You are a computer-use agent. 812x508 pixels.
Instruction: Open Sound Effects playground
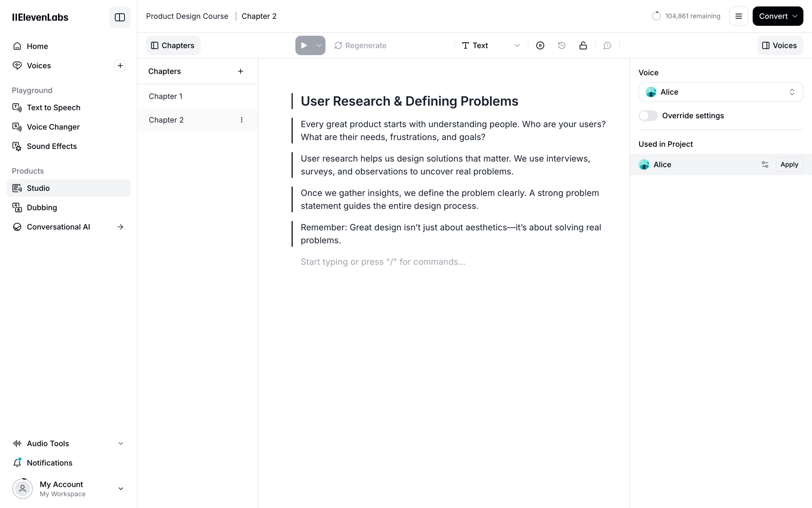coord(69,146)
